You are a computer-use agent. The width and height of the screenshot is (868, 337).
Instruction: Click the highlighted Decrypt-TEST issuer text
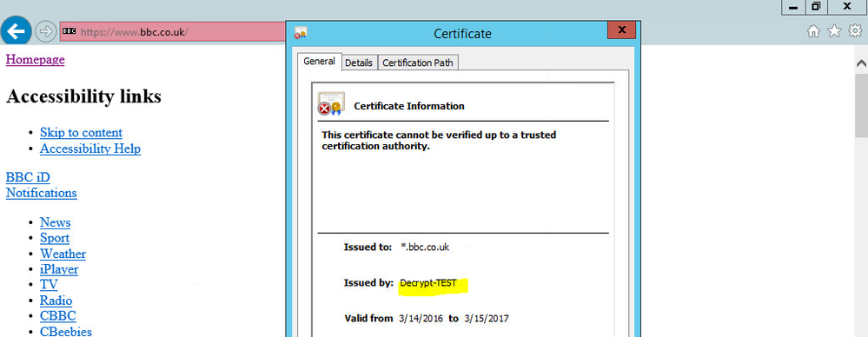[427, 283]
